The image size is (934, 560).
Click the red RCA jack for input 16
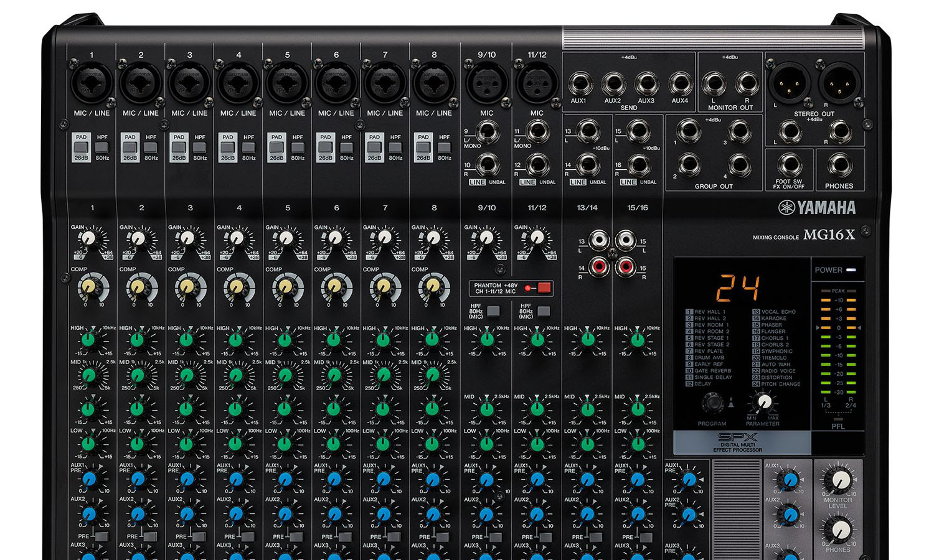[625, 267]
